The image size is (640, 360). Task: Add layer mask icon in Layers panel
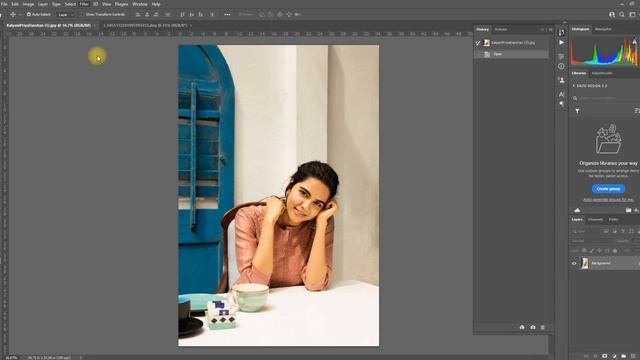click(x=604, y=356)
